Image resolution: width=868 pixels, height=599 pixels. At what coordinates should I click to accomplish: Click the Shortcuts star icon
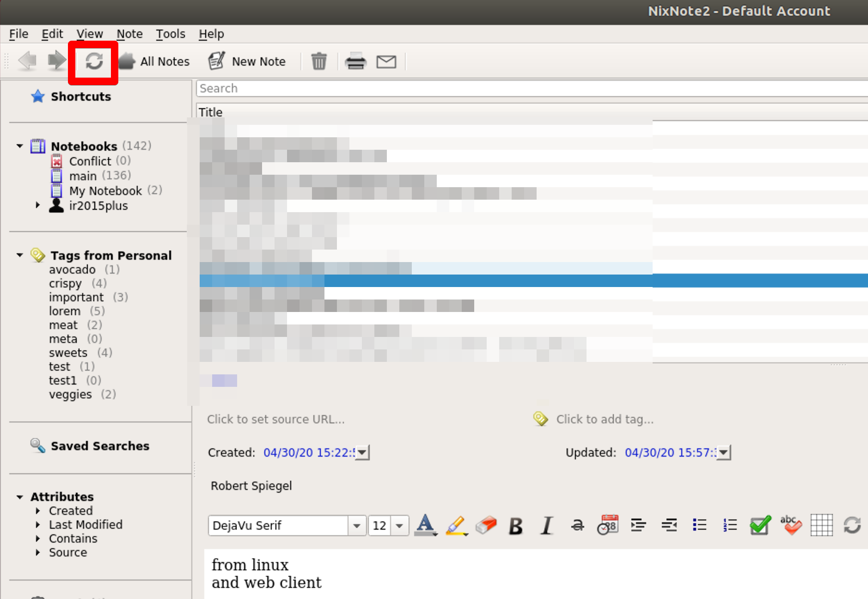point(38,96)
